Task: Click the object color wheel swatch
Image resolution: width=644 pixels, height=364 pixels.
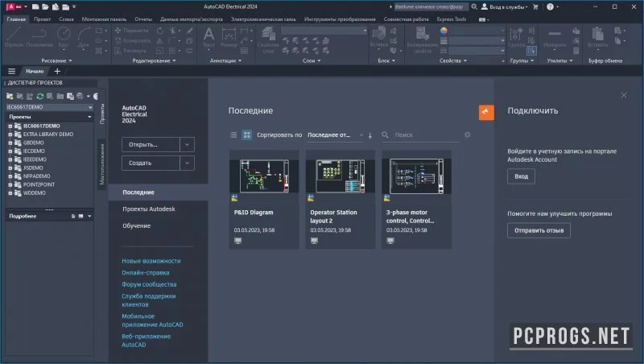Action: (x=444, y=31)
